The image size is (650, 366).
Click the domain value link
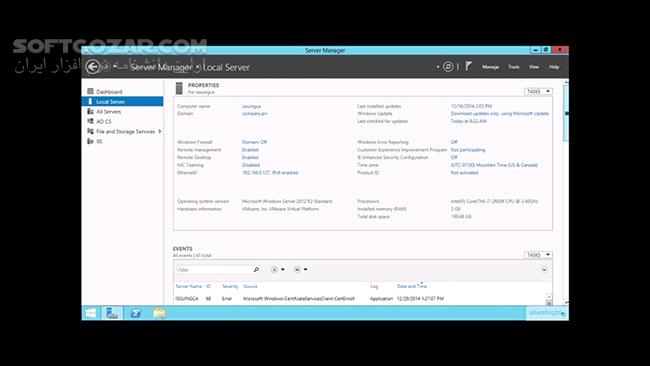point(255,113)
